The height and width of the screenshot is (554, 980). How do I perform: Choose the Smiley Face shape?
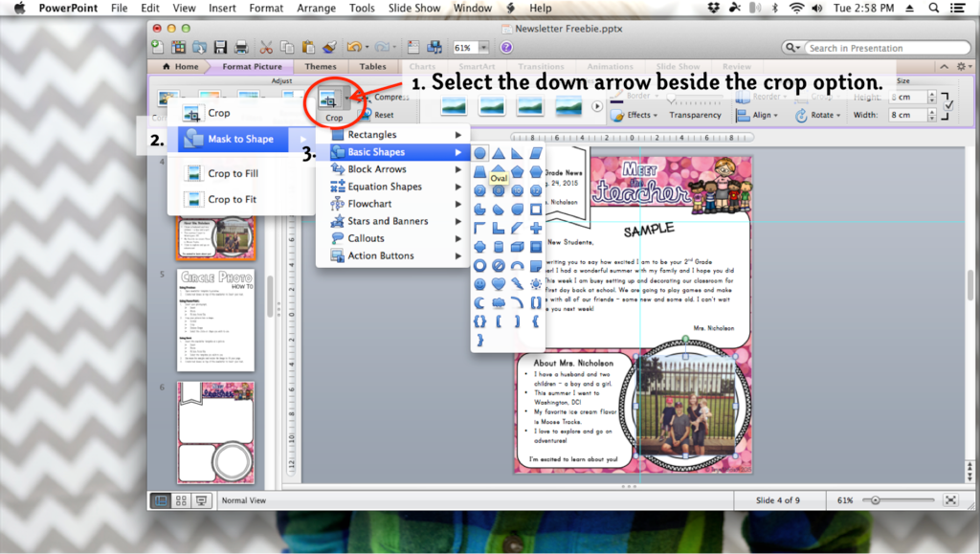pyautogui.click(x=479, y=284)
